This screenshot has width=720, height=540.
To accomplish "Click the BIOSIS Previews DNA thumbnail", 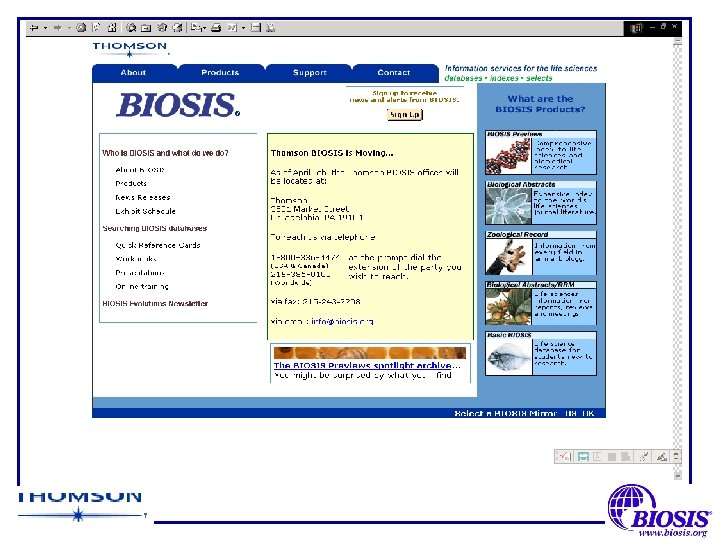I will tap(508, 156).
